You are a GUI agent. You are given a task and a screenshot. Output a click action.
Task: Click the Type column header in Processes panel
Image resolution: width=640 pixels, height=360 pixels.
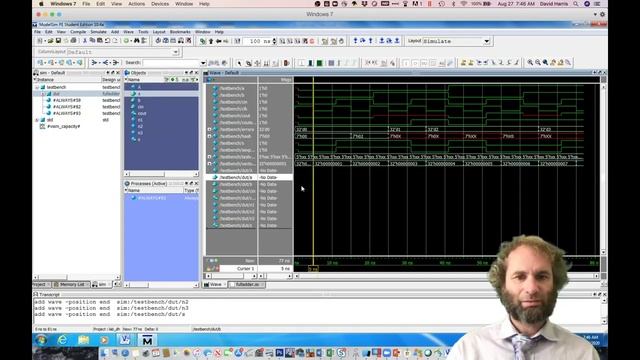coord(190,191)
